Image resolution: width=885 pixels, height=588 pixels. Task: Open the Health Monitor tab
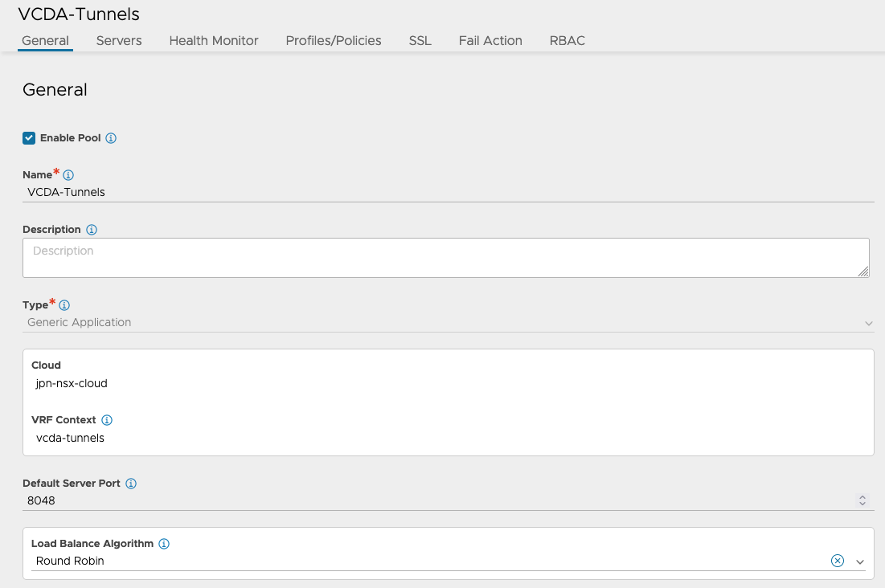coord(214,40)
